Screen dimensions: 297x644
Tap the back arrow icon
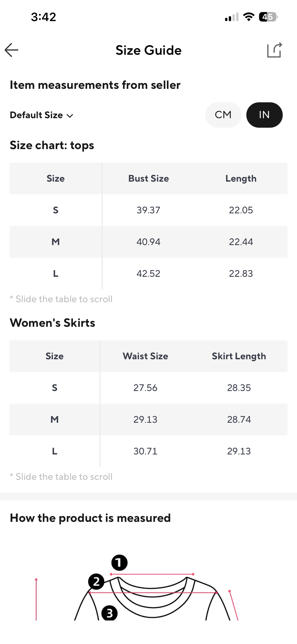(12, 50)
